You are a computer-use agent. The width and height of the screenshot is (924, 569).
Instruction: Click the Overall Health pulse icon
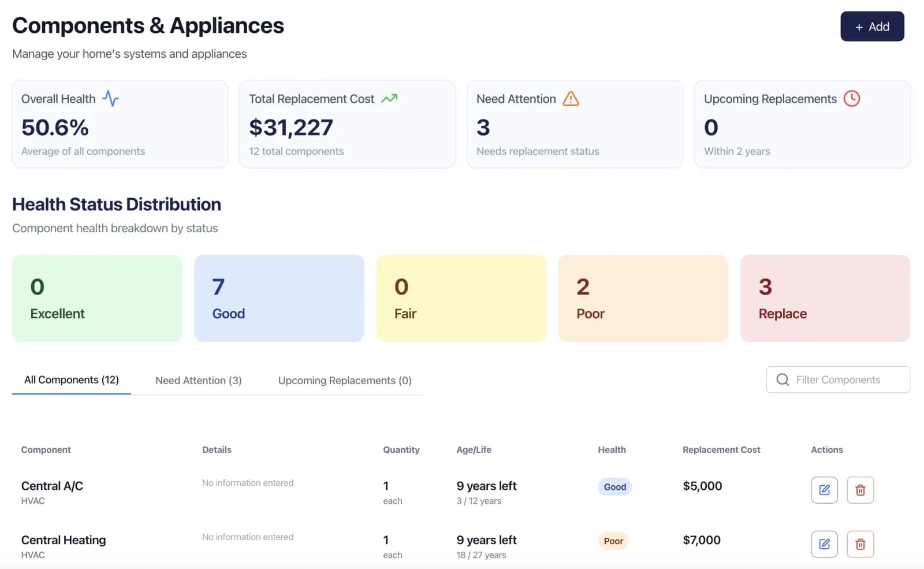point(110,99)
